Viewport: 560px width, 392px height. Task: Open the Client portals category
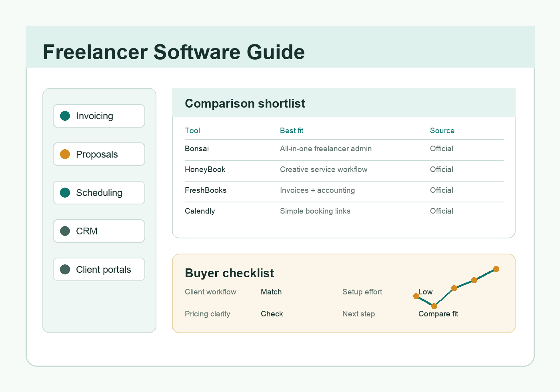click(x=99, y=270)
